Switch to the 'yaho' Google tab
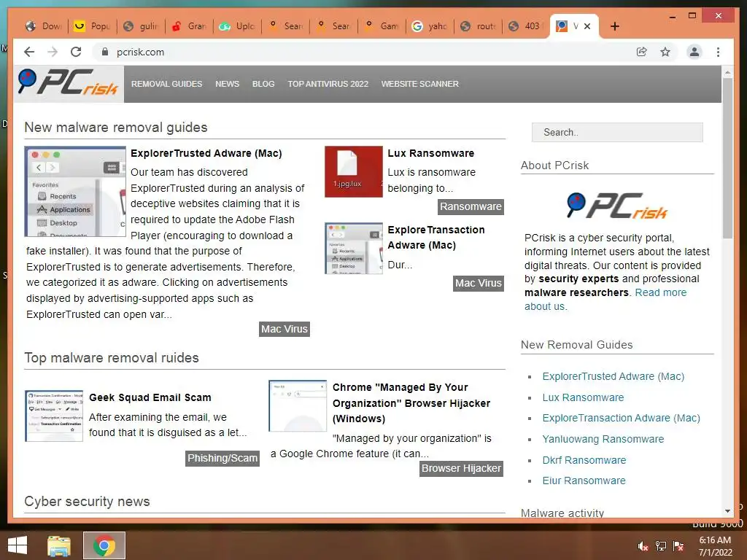The width and height of the screenshot is (747, 560). click(430, 26)
